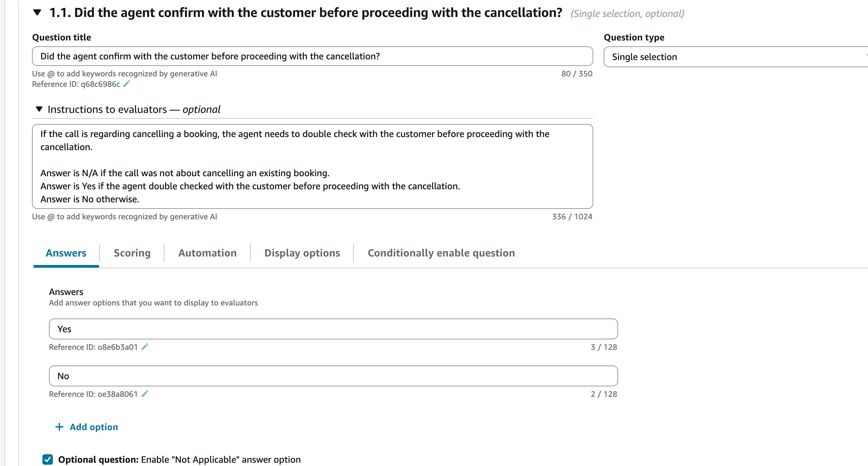Select the Display options tab
This screenshot has width=868, height=466.
pyautogui.click(x=302, y=253)
